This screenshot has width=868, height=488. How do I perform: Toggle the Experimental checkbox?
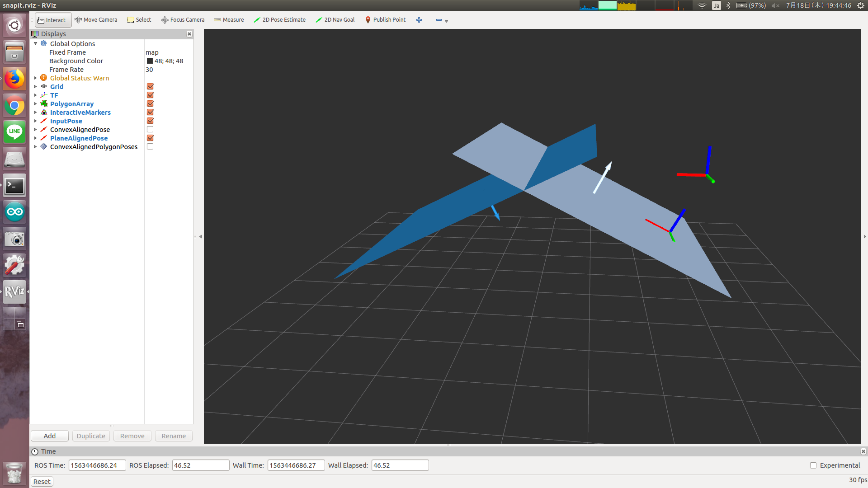[813, 465]
